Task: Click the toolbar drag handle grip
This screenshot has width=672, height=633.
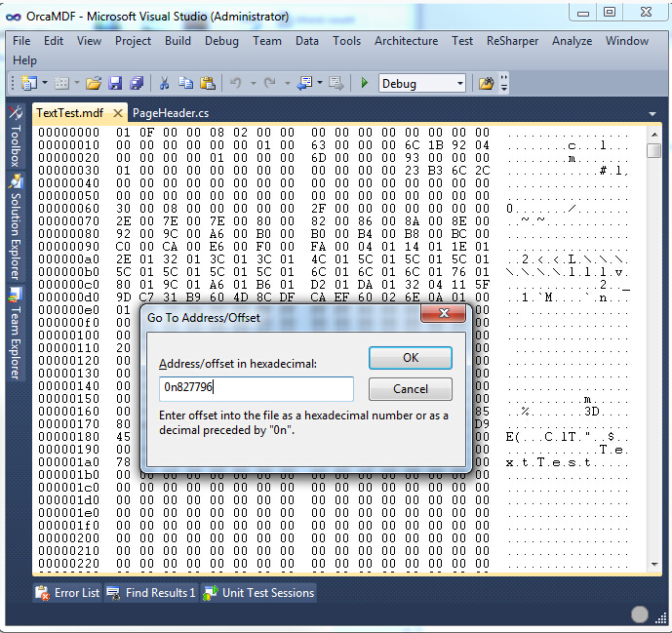Action: [x=13, y=83]
